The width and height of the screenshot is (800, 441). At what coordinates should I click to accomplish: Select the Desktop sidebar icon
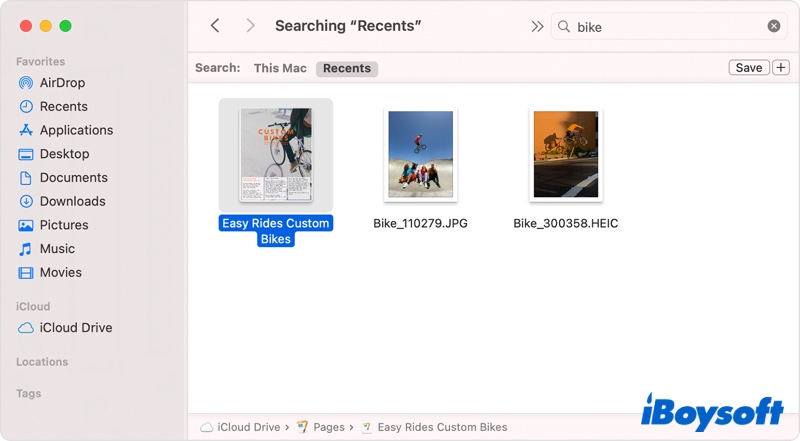pyautogui.click(x=26, y=154)
